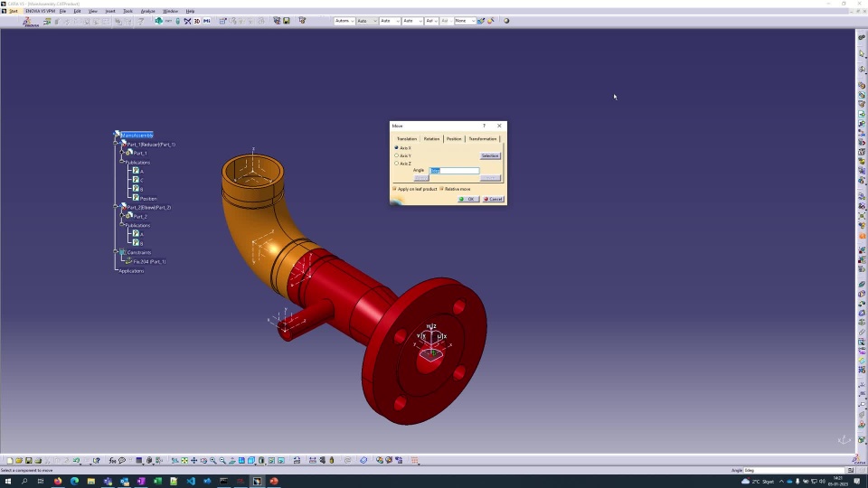
Task: Open the Window menu
Action: point(171,11)
